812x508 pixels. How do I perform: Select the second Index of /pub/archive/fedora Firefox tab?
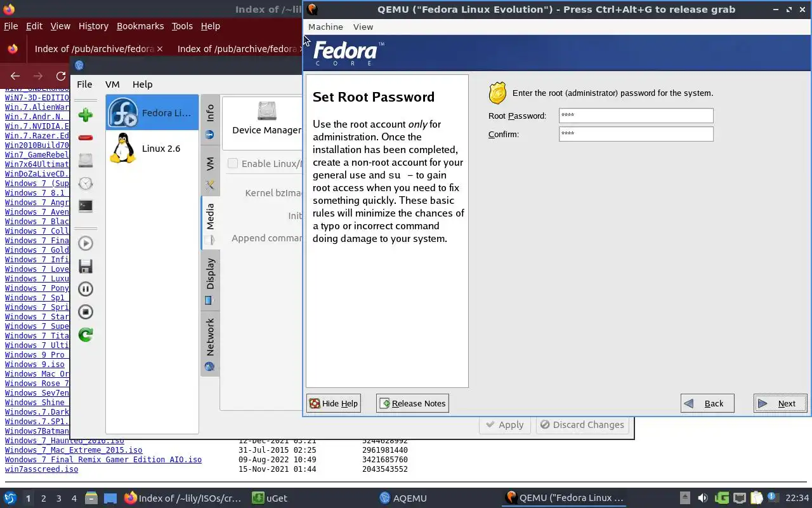coord(237,49)
